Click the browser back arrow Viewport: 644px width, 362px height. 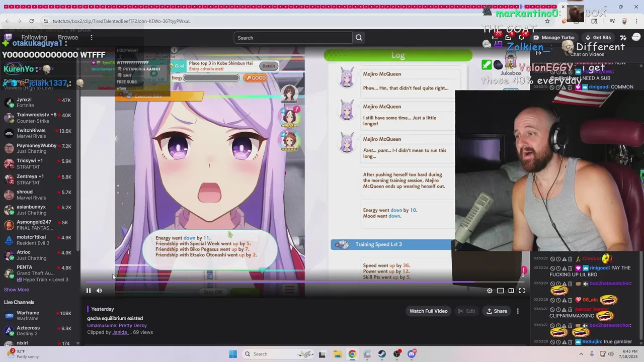[x=7, y=21]
